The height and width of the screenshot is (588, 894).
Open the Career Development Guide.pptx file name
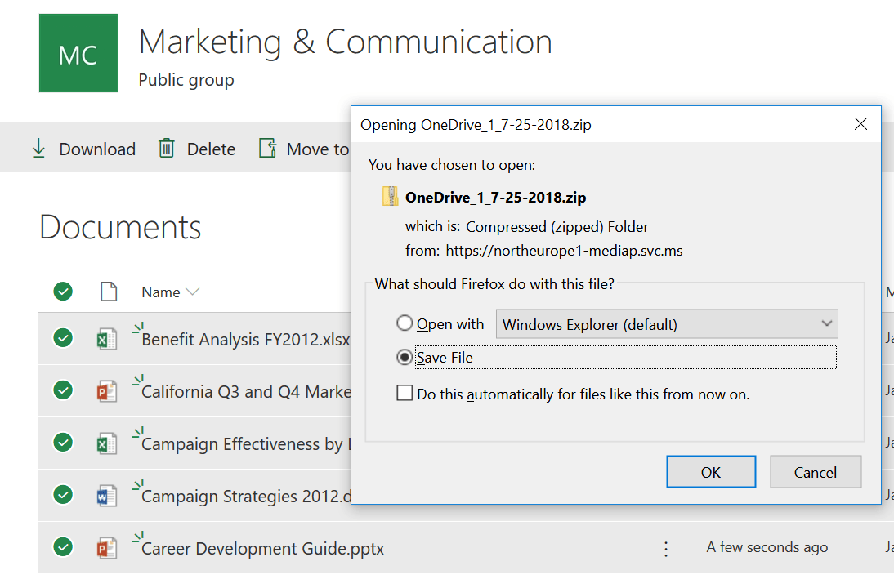263,549
